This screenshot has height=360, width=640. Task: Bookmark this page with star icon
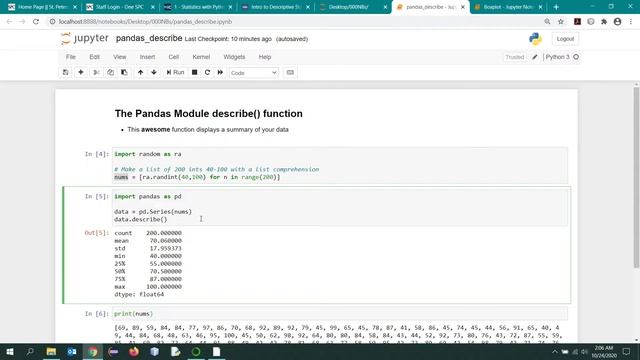click(561, 22)
